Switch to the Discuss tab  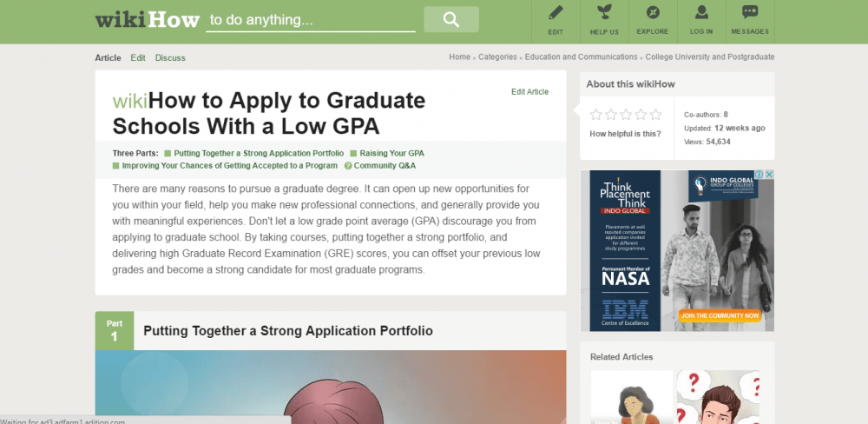click(x=170, y=58)
